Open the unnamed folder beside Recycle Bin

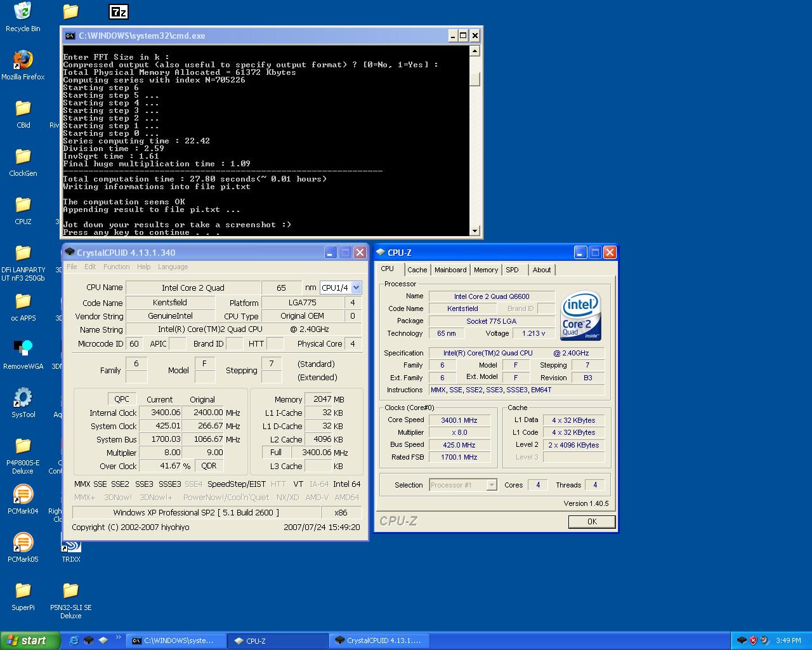[x=71, y=11]
